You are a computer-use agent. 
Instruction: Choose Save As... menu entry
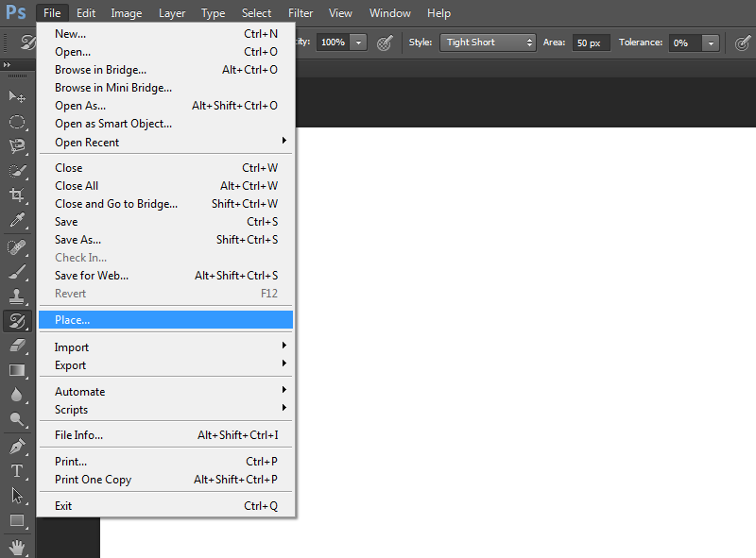pyautogui.click(x=166, y=240)
